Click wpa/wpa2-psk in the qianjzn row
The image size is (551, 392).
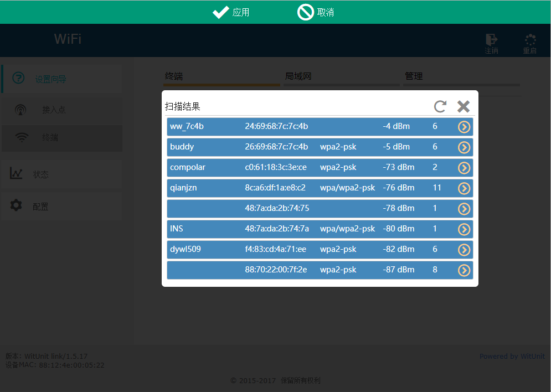click(x=347, y=188)
